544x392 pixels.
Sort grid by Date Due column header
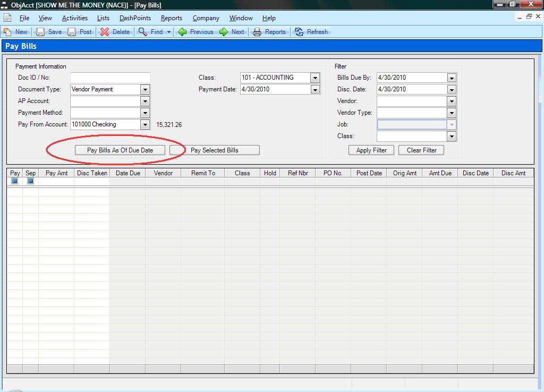pyautogui.click(x=127, y=173)
